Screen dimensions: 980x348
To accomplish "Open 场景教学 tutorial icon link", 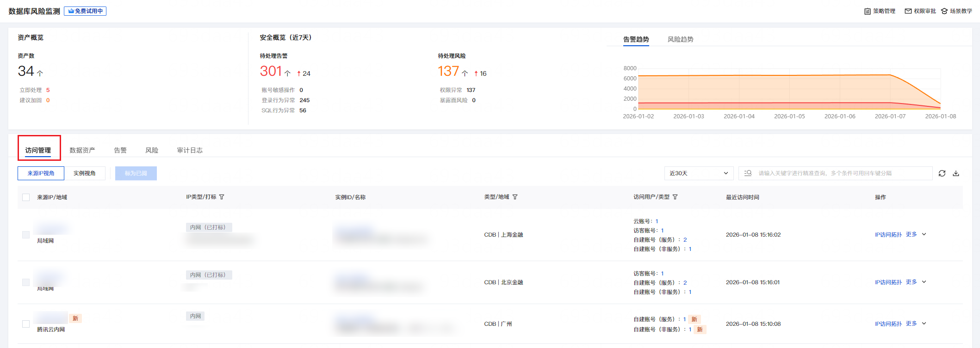I will pos(956,11).
